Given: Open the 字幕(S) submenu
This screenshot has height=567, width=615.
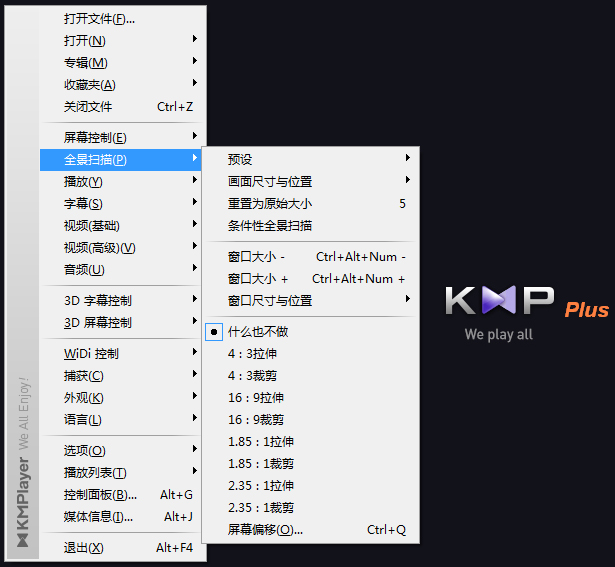Looking at the screenshot, I should 84,204.
